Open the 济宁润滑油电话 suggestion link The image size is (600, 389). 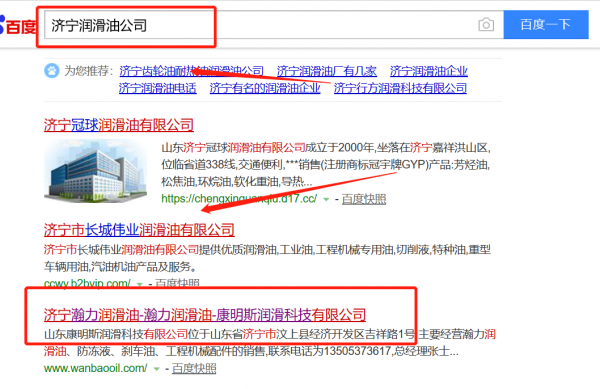[x=158, y=88]
